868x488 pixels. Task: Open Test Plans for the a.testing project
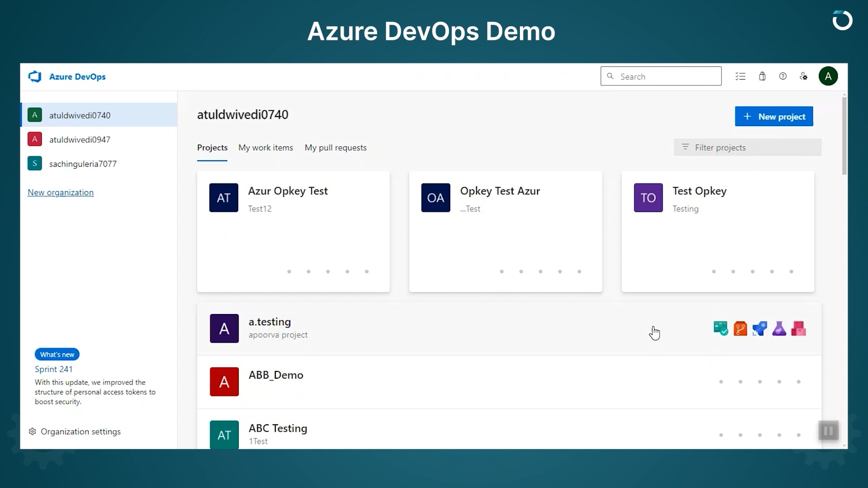pos(779,328)
